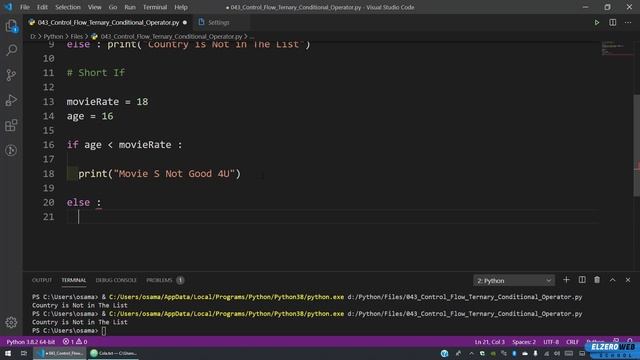Open the Extensions view

(x=11, y=125)
